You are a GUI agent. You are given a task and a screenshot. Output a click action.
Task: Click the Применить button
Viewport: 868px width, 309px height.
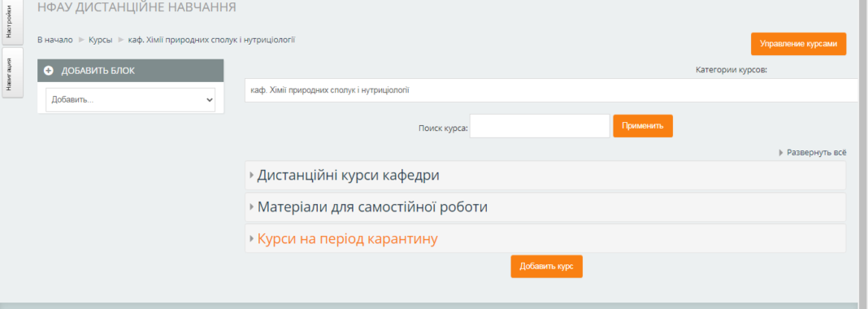pyautogui.click(x=643, y=126)
